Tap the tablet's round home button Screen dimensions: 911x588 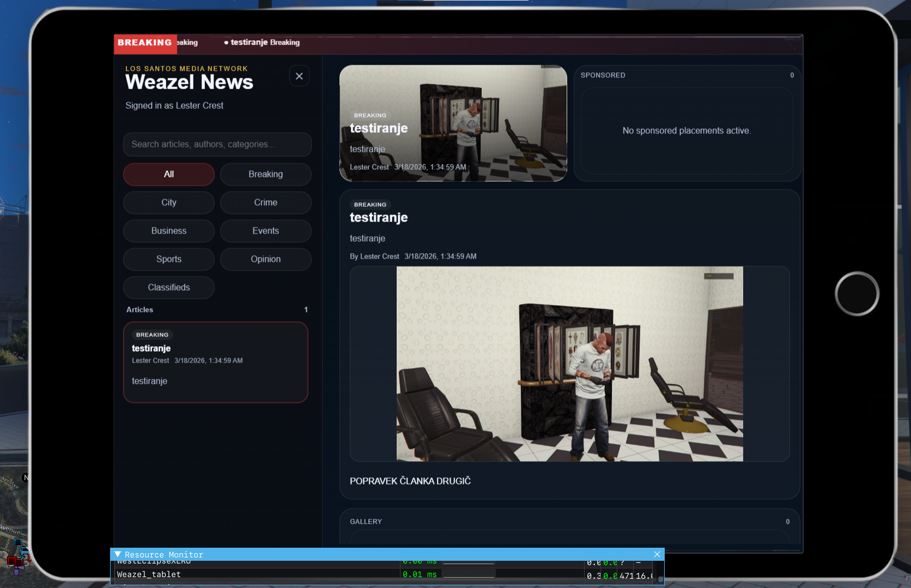(857, 293)
